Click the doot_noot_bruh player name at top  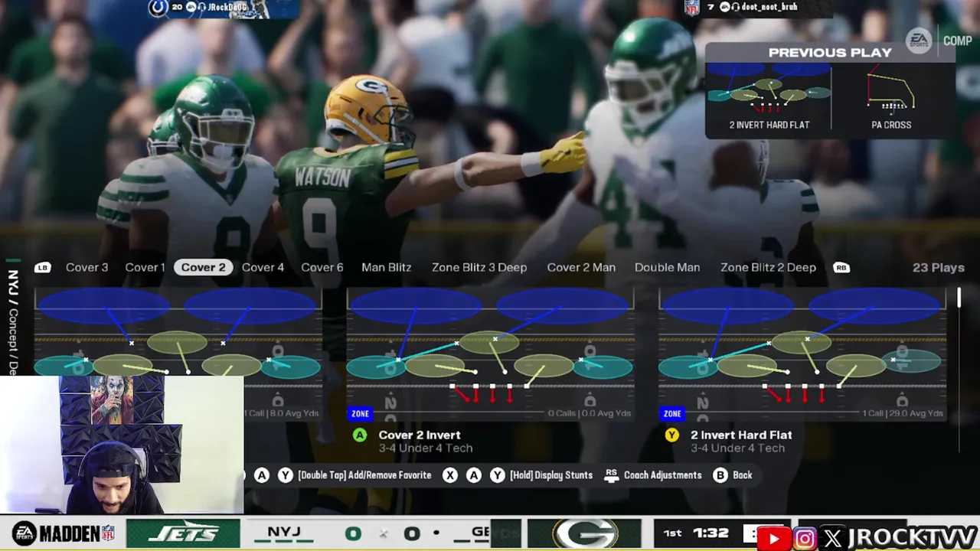coord(769,7)
